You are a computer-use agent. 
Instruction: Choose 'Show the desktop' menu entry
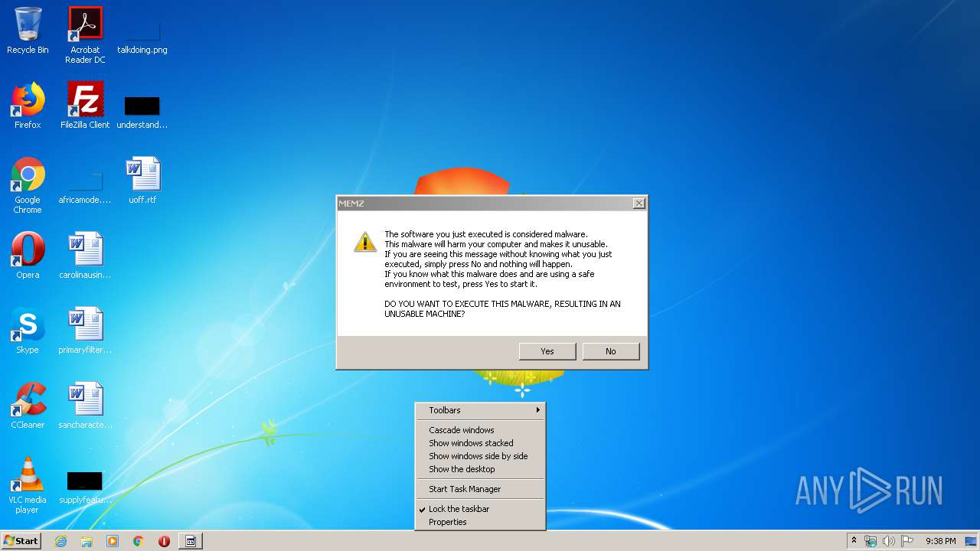point(480,469)
